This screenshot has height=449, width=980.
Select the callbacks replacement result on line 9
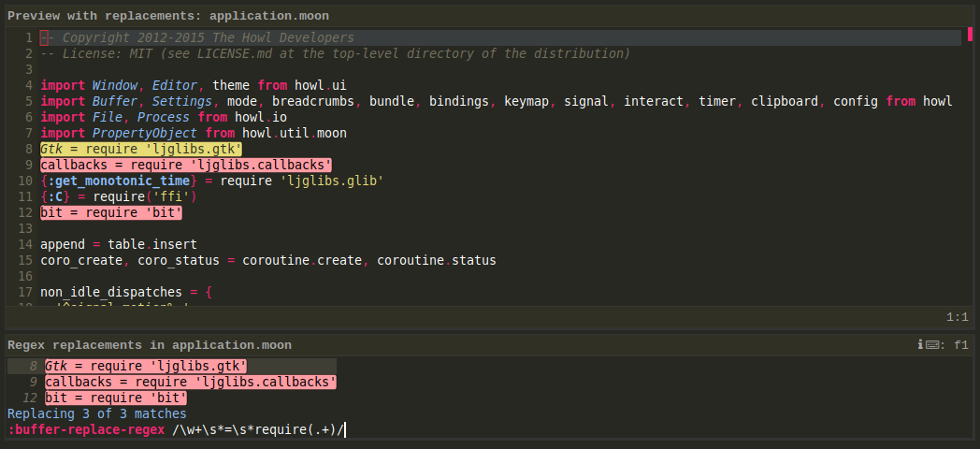(191, 382)
